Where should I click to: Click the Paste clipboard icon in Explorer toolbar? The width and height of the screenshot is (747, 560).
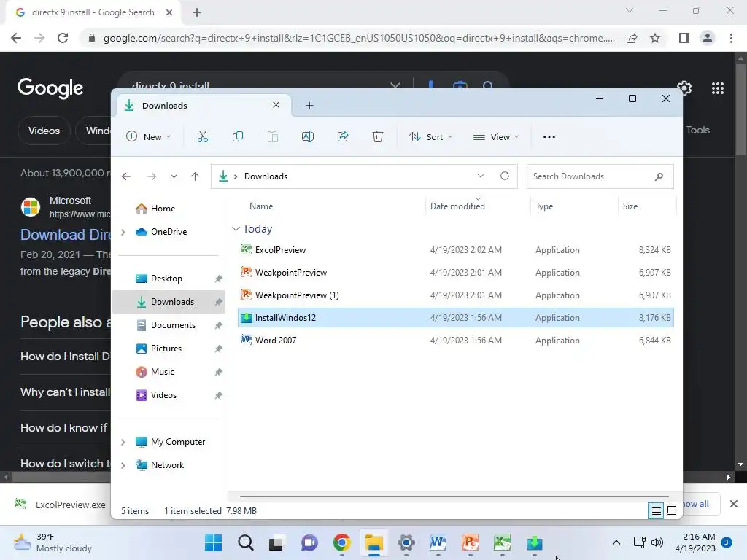[x=273, y=136]
